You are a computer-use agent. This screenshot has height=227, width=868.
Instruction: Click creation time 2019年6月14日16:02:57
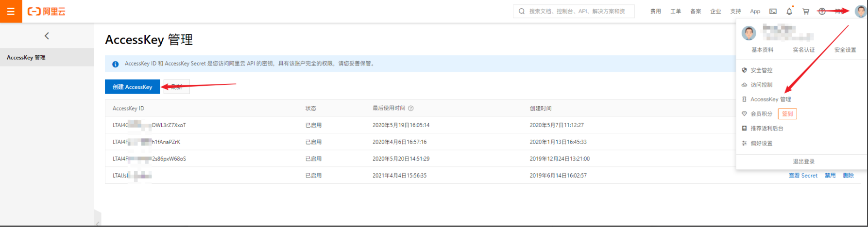pyautogui.click(x=558, y=176)
